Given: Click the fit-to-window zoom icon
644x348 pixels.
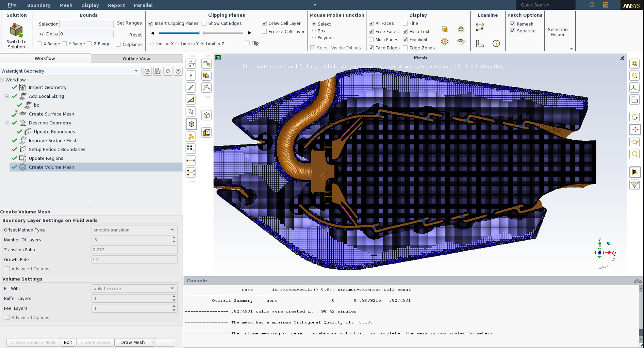Looking at the screenshot, I should click(x=634, y=64).
